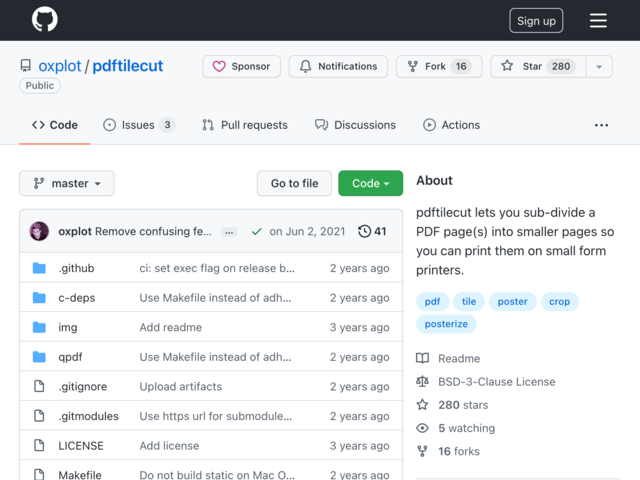The image size is (640, 480).
Task: Click the Sign up button
Action: click(x=536, y=20)
